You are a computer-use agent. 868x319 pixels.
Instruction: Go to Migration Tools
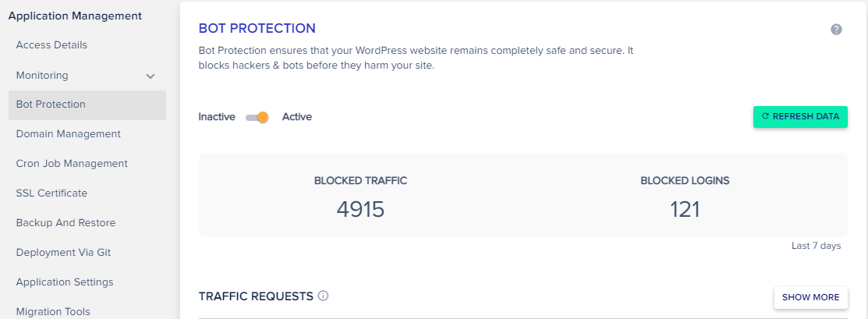point(53,311)
